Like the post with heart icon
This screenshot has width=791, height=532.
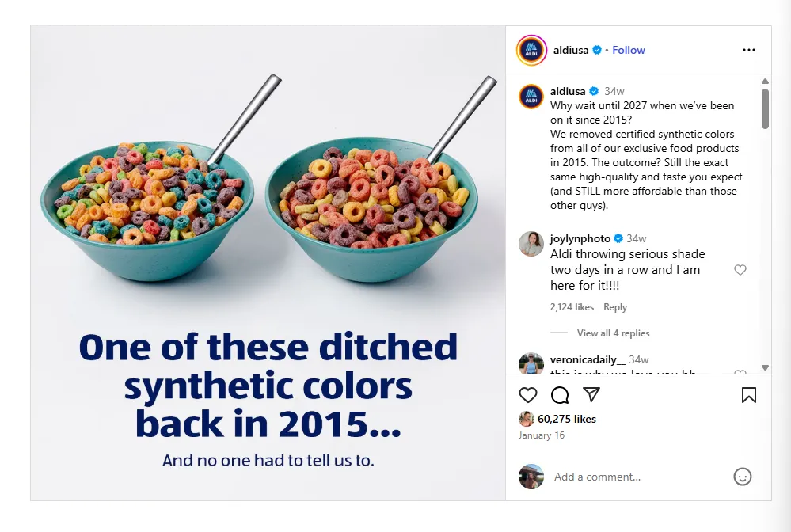[x=528, y=395]
